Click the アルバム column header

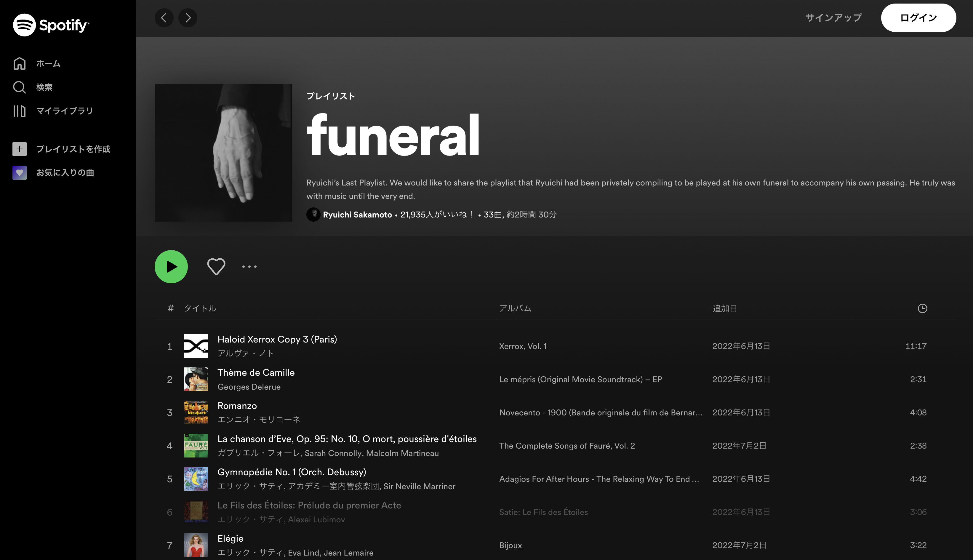coord(515,308)
